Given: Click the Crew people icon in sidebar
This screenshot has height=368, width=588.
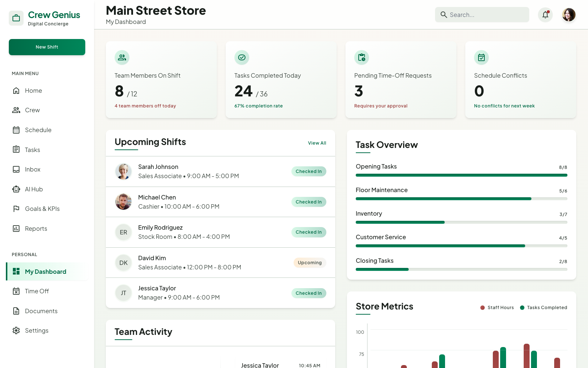Looking at the screenshot, I should (x=16, y=110).
